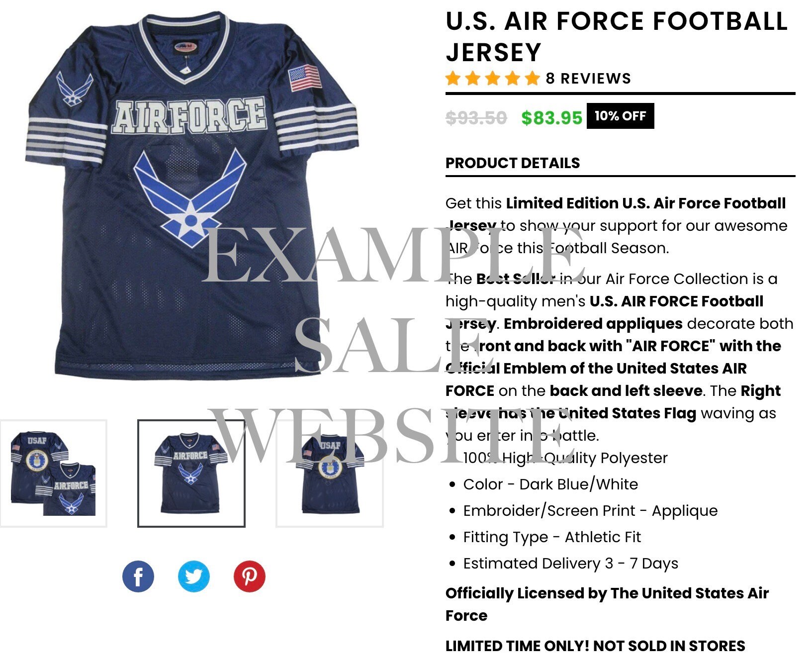The width and height of the screenshot is (812, 666).
Task: Click the U.S. Air Force Football Jersey title
Action: (x=617, y=37)
